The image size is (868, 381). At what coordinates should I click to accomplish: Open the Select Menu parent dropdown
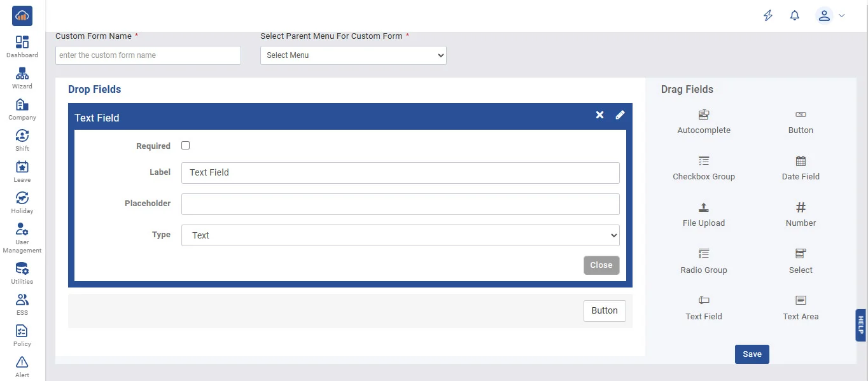pyautogui.click(x=353, y=55)
